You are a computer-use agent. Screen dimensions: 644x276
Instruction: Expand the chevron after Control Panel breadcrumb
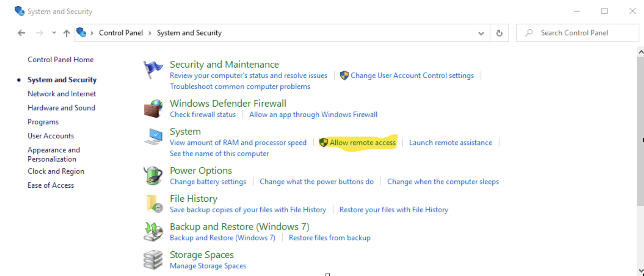coord(150,33)
